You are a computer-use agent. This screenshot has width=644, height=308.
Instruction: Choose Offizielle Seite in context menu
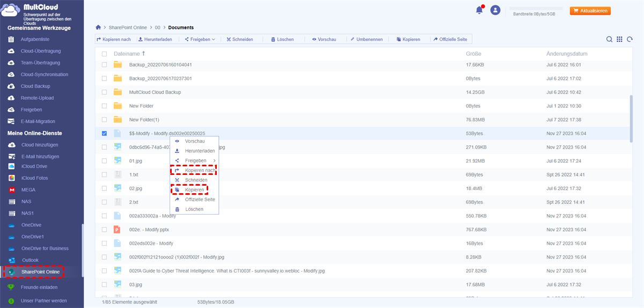point(194,200)
